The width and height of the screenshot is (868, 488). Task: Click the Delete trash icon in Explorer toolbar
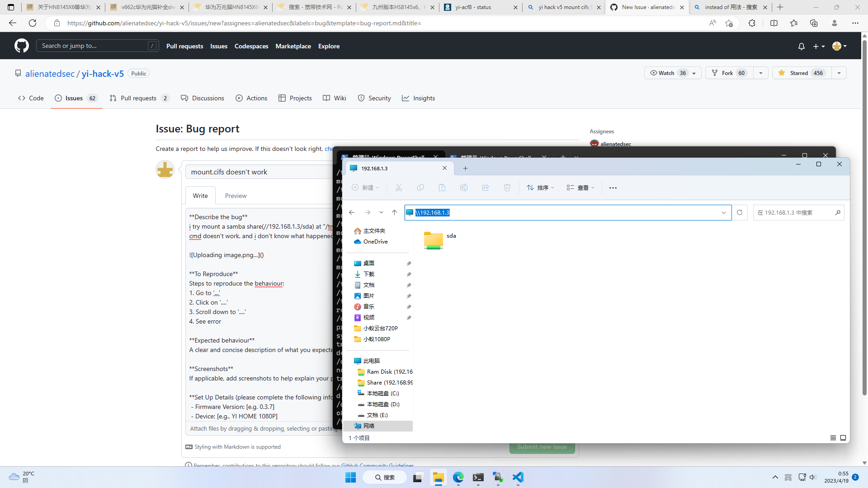point(507,188)
